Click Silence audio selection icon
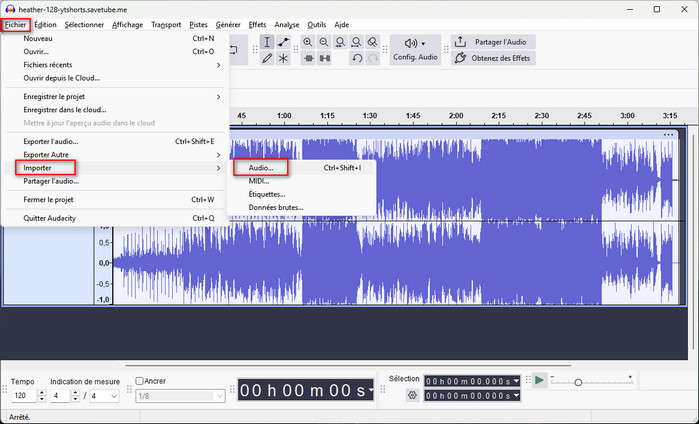Screen dimensions: 699x424 325,58
